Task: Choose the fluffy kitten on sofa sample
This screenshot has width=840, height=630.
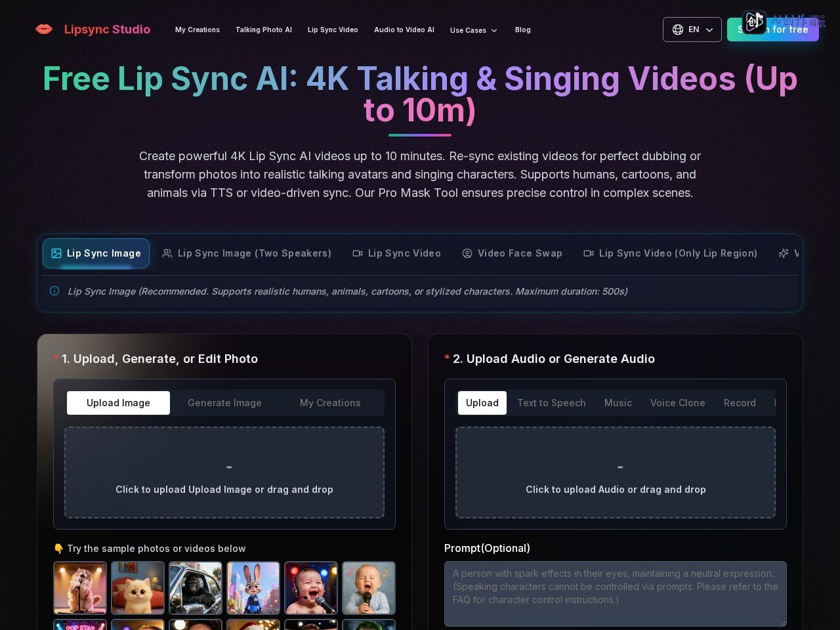Action: [138, 588]
